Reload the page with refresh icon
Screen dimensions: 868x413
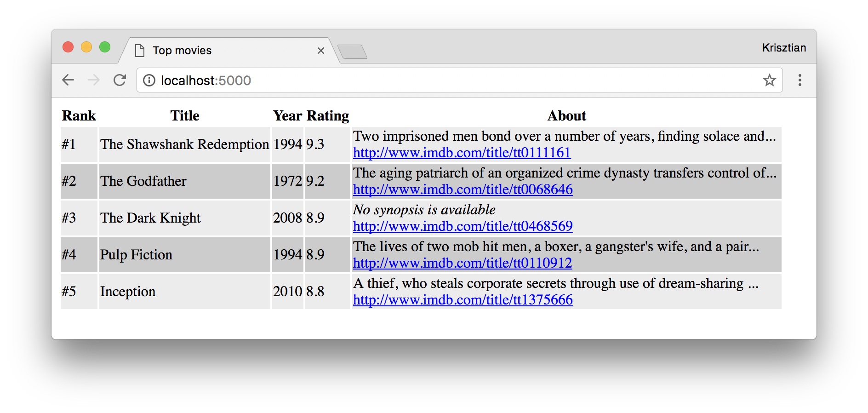[120, 80]
